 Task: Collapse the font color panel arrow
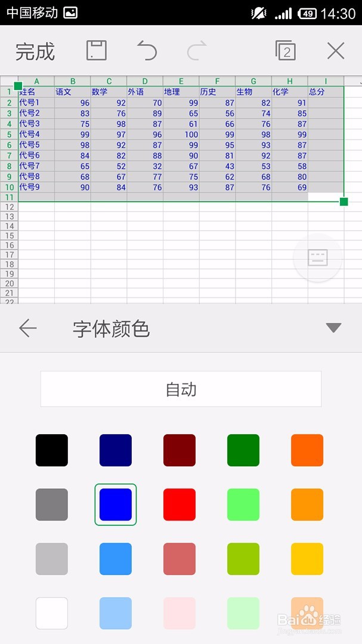click(x=333, y=328)
